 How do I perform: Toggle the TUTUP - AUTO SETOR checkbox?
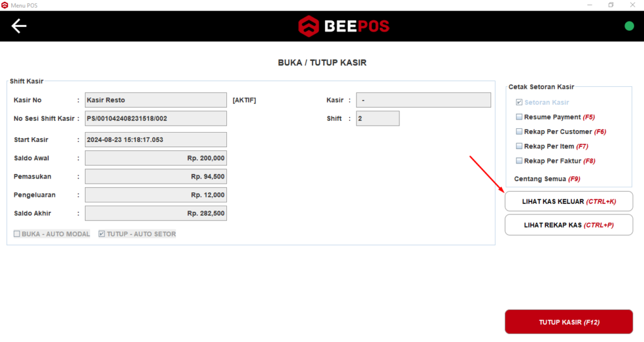[102, 234]
